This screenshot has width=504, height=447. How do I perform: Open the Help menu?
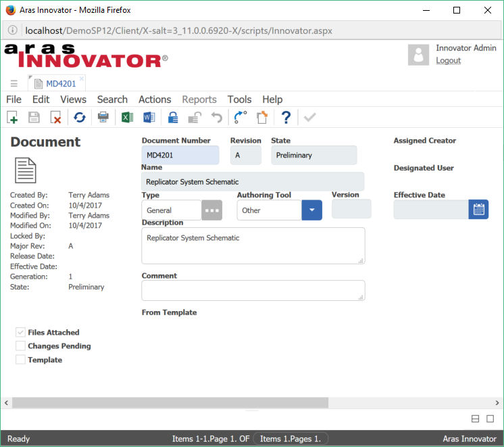pyautogui.click(x=272, y=99)
